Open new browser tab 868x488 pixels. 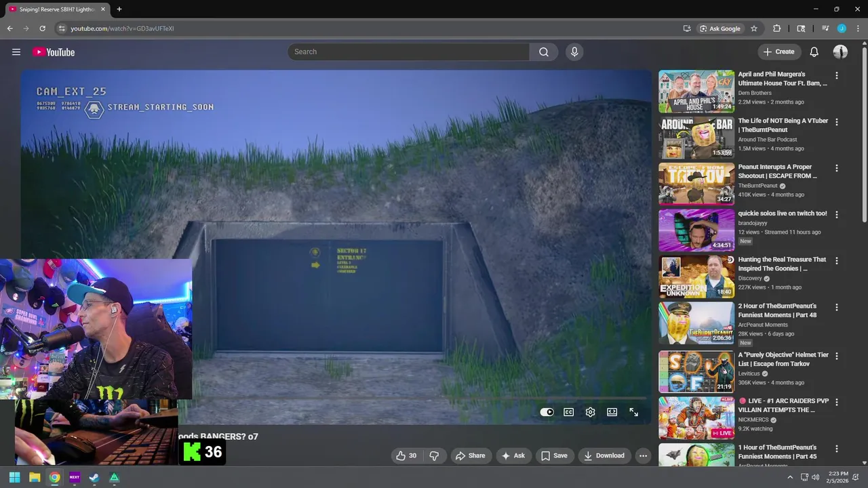pos(119,9)
